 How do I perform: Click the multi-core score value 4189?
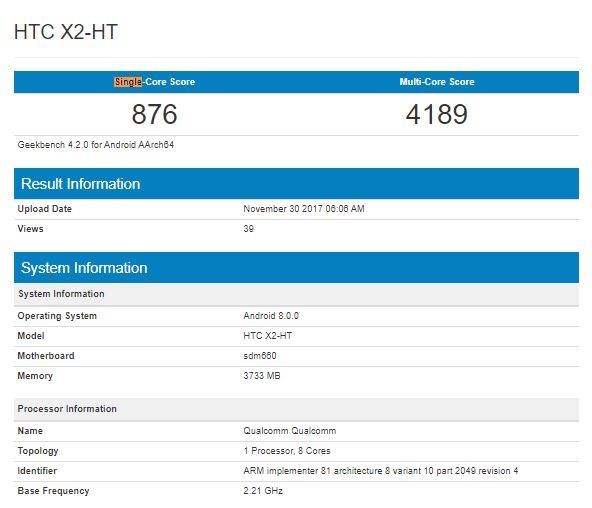[x=437, y=114]
